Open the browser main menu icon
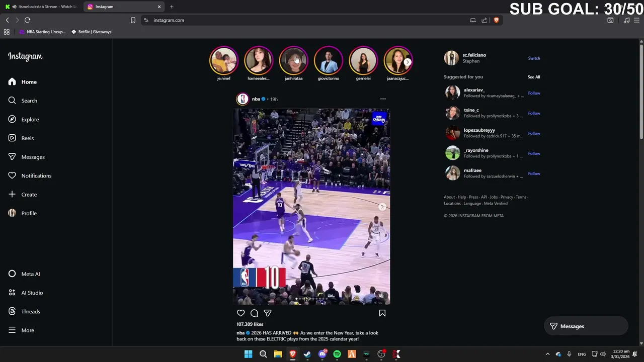The width and height of the screenshot is (644, 362). 637,20
